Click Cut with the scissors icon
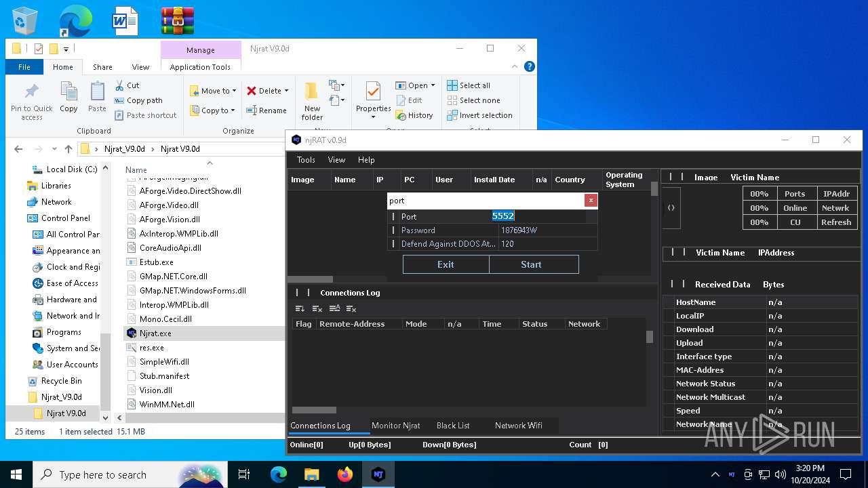This screenshot has width=868, height=488. click(127, 85)
